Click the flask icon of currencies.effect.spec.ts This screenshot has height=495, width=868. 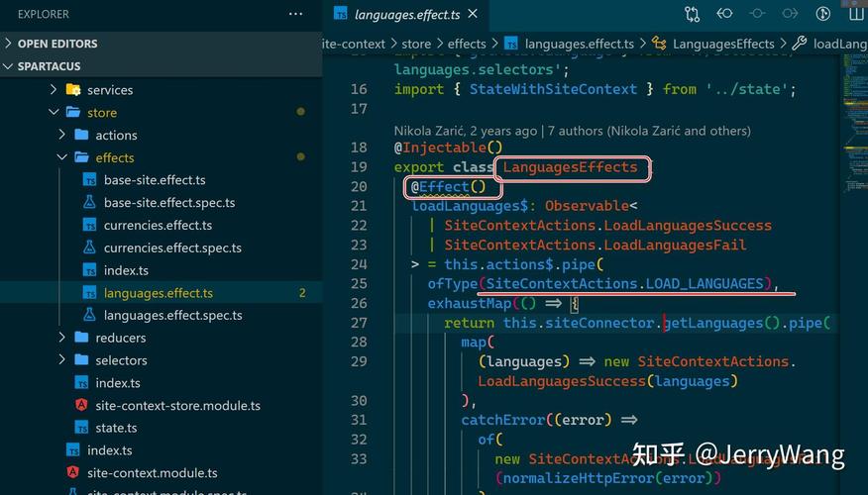(89, 247)
